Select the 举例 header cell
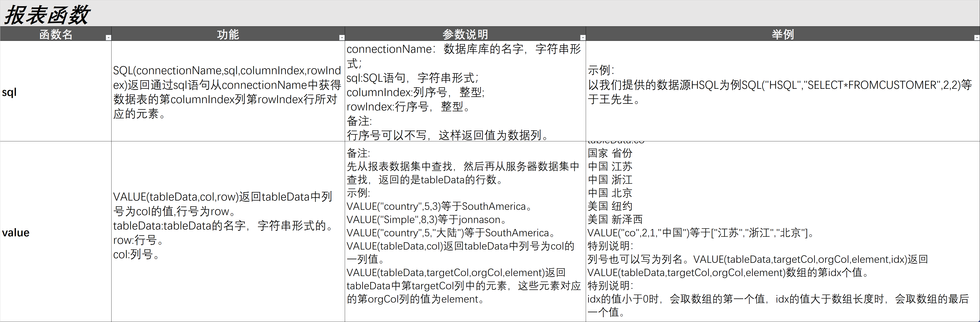The height and width of the screenshot is (322, 980). point(782,34)
